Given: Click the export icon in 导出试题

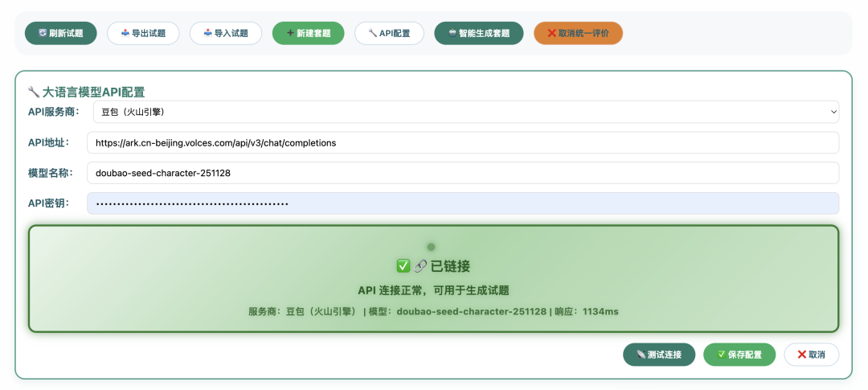Looking at the screenshot, I should pos(125,33).
